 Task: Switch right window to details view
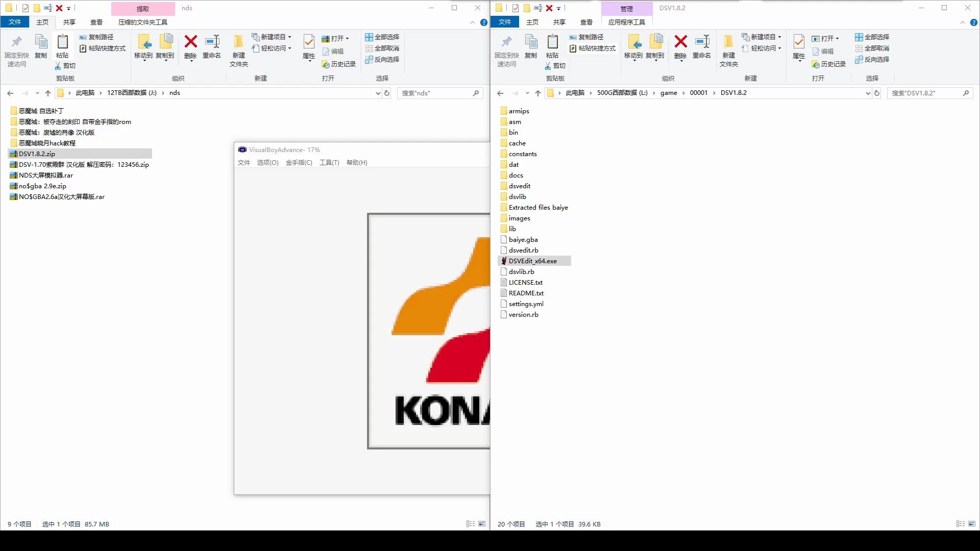click(x=961, y=524)
